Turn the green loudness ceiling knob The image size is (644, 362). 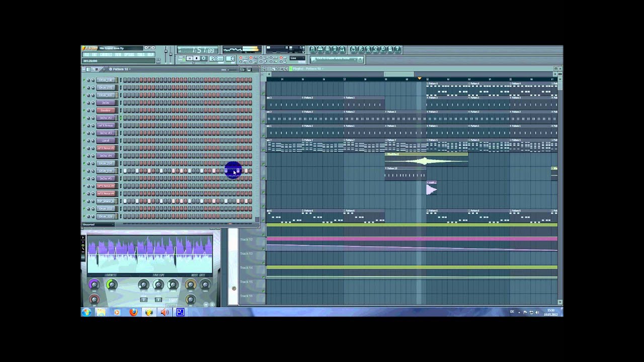pos(112,285)
